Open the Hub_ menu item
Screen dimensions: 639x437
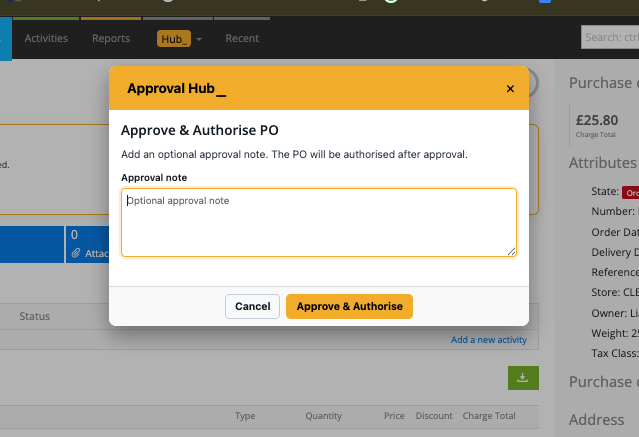[x=174, y=39]
